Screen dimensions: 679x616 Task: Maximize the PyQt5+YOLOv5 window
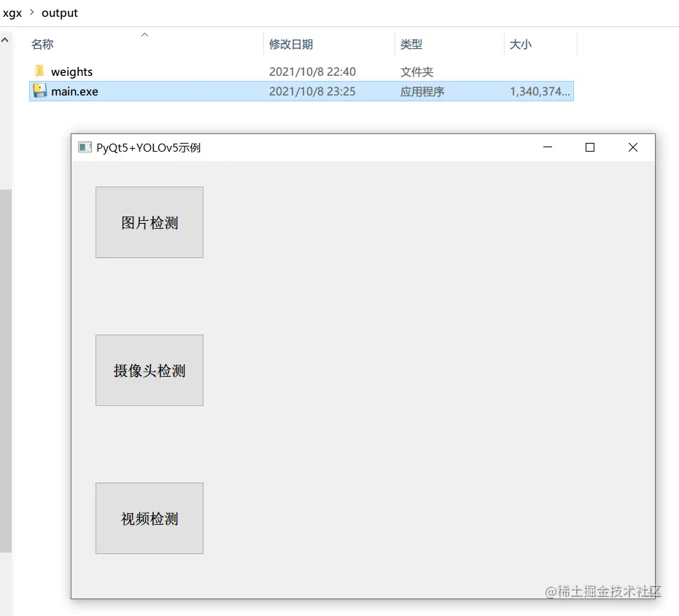[x=590, y=147]
